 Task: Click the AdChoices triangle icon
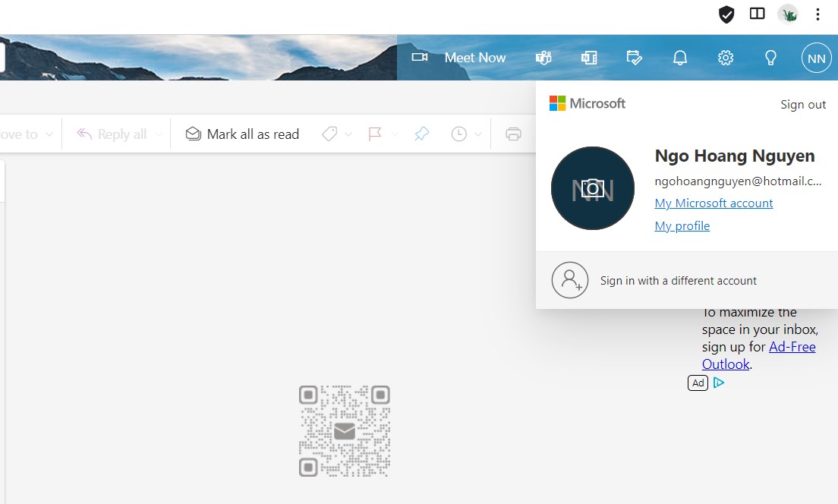tap(719, 383)
